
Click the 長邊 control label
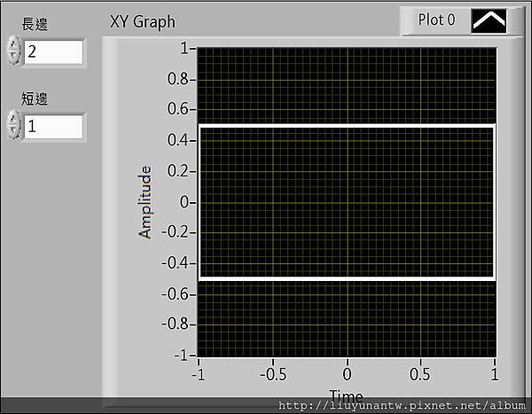click(35, 24)
